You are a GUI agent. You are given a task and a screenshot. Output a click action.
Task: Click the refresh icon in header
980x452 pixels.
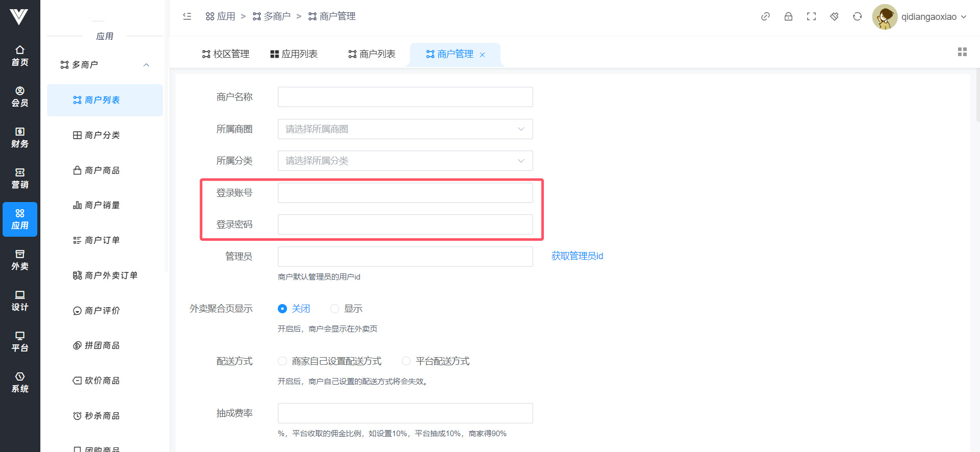click(857, 16)
